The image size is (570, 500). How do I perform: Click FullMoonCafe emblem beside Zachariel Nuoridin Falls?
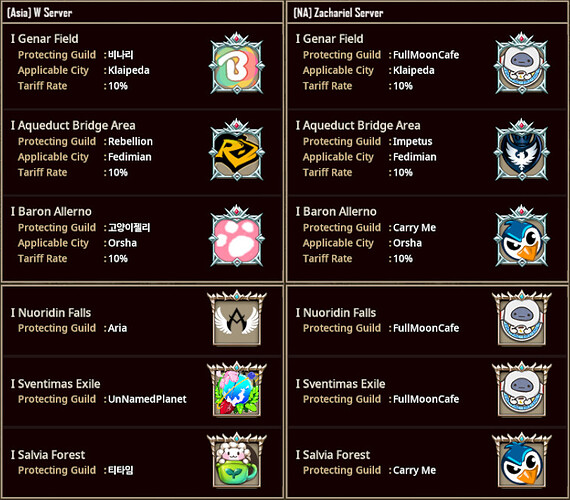[x=522, y=318]
